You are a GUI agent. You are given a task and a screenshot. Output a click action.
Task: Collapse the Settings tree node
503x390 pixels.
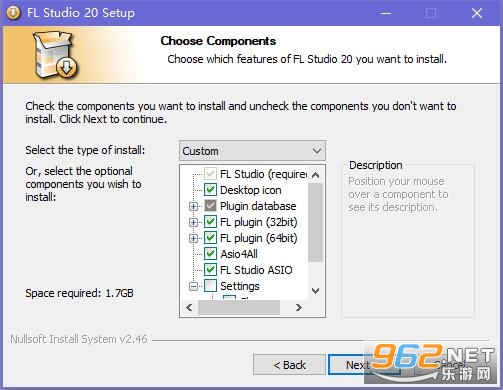tap(193, 286)
